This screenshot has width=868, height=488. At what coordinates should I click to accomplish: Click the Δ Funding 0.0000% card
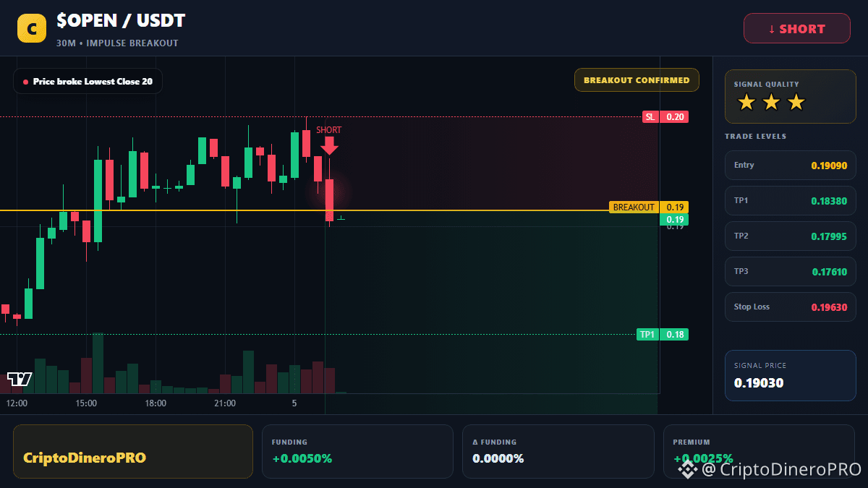(558, 451)
